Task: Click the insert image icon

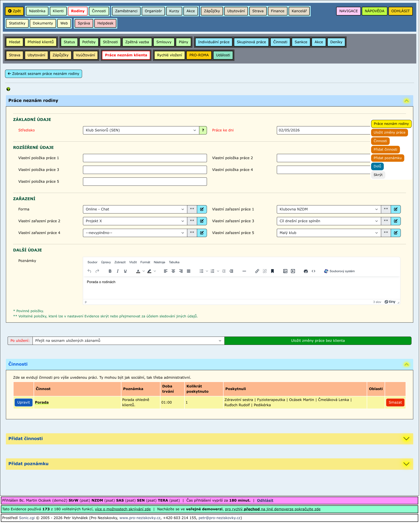Action: tap(285, 271)
